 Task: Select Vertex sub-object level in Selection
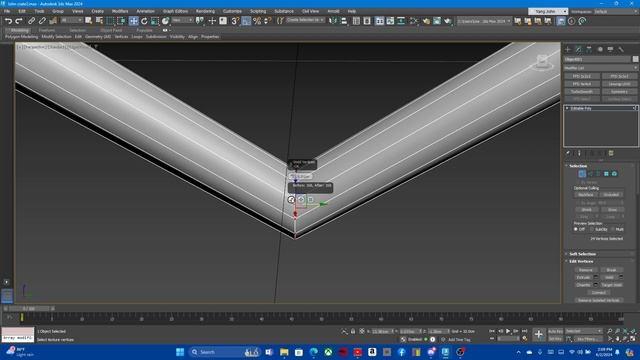click(x=582, y=174)
